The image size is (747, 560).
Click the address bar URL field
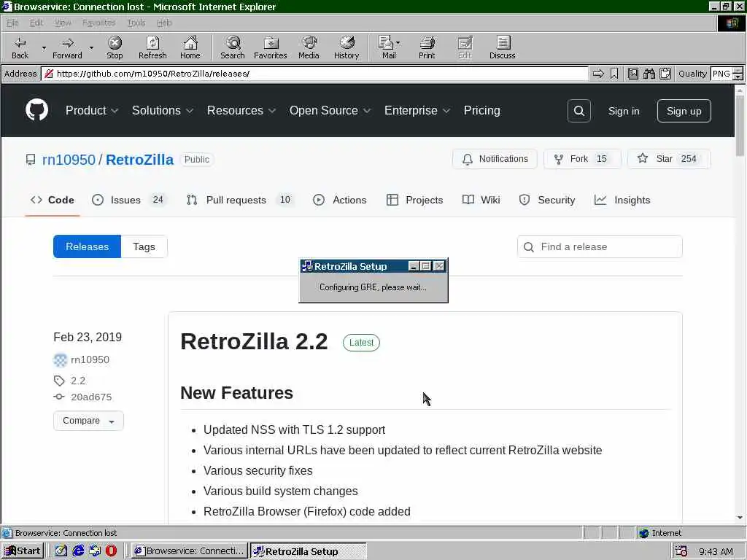(315, 74)
